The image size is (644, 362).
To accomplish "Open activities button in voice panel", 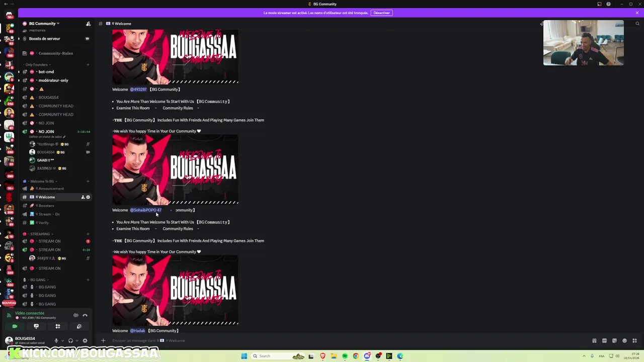I will (x=58, y=326).
